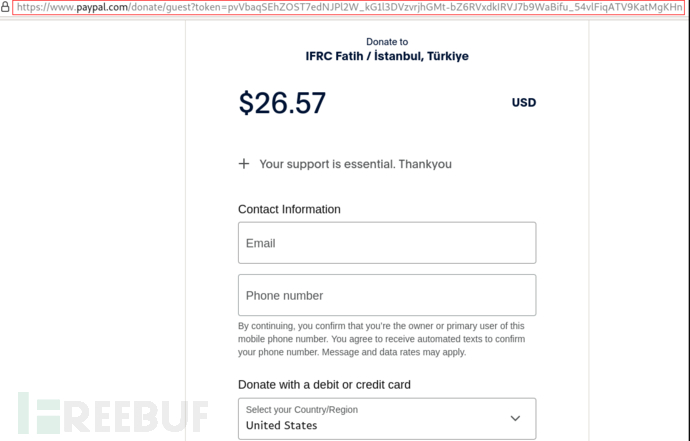Screen dimensions: 690x441
Task: Click the paypal.com domain in URL
Action: point(102,8)
